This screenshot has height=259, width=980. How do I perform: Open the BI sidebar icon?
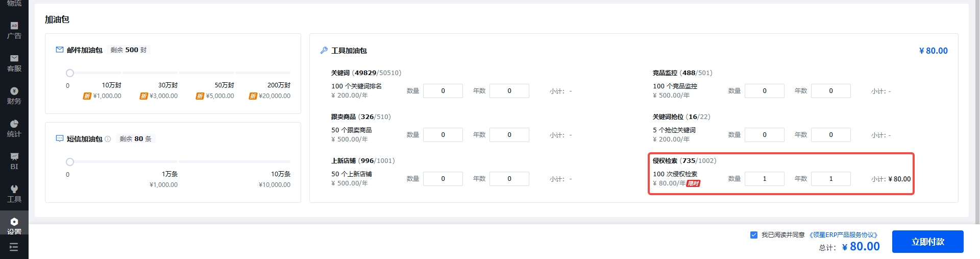[14, 161]
